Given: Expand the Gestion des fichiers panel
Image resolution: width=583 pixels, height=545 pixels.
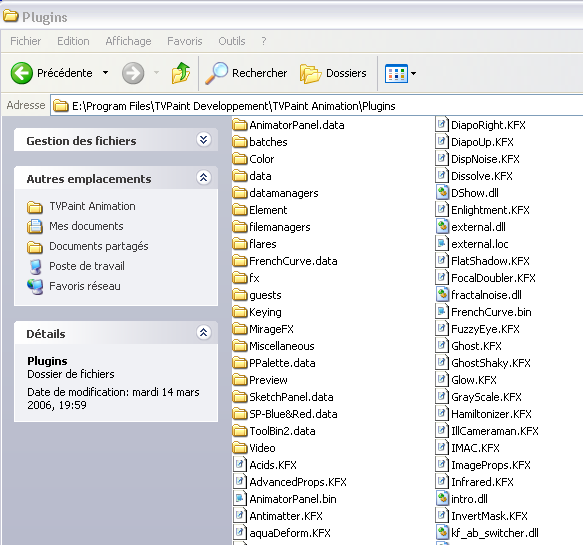Looking at the screenshot, I should click(x=203, y=140).
